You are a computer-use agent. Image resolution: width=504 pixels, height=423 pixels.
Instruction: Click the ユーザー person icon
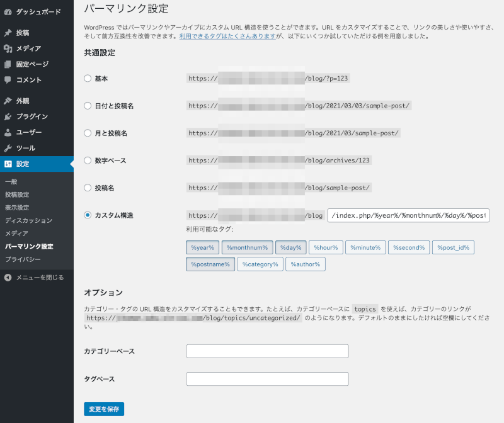8,132
